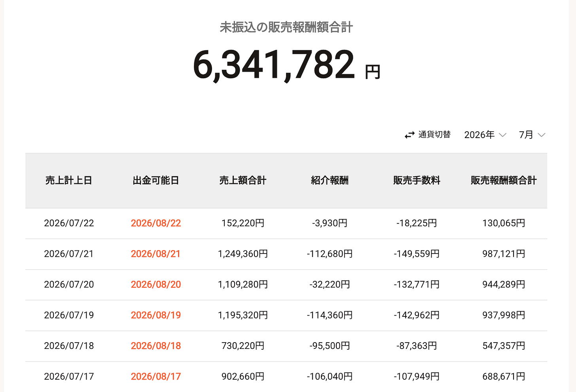Select the date 2026/07/21
576x392 pixels.
[69, 254]
